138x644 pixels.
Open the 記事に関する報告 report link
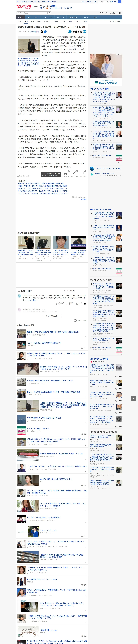pyautogui.click(x=24, y=176)
